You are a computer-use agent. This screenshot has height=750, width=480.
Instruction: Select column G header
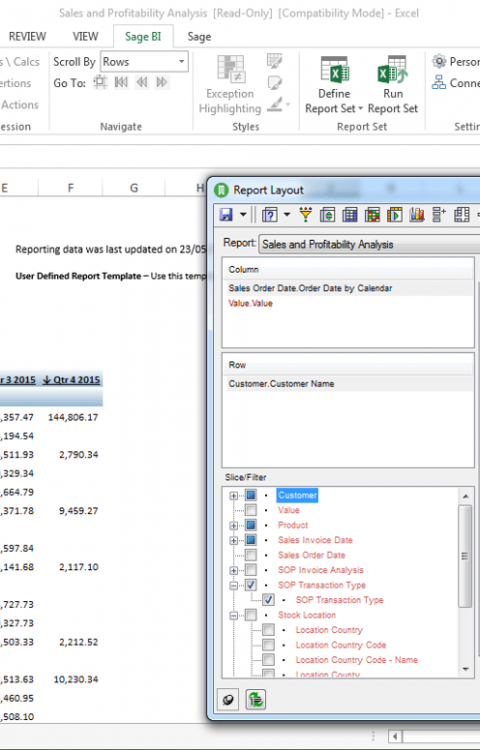134,188
